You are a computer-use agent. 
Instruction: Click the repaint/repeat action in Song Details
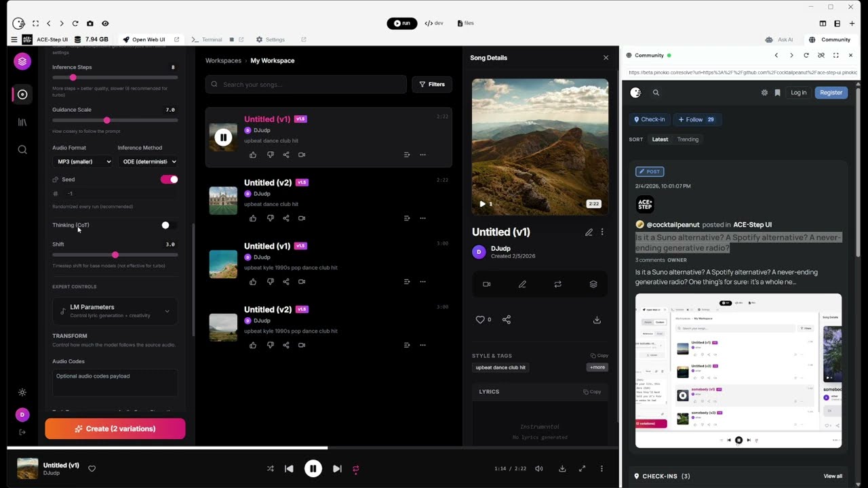(557, 284)
